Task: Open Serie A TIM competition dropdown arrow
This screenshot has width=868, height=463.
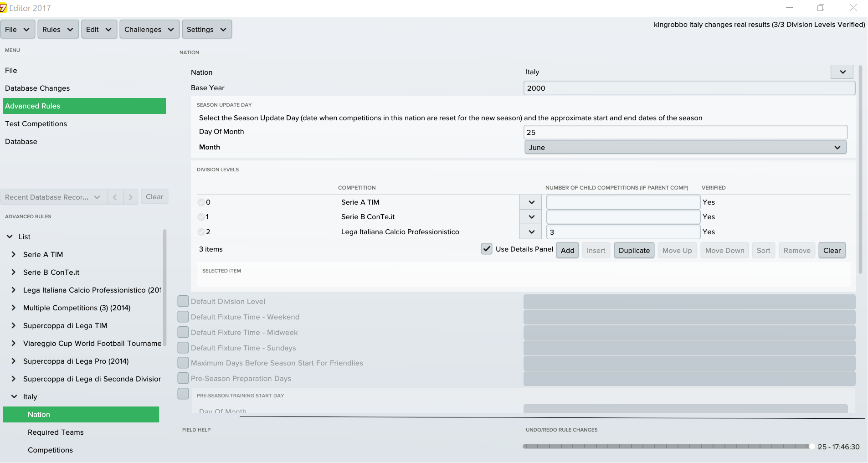Action: coord(530,202)
